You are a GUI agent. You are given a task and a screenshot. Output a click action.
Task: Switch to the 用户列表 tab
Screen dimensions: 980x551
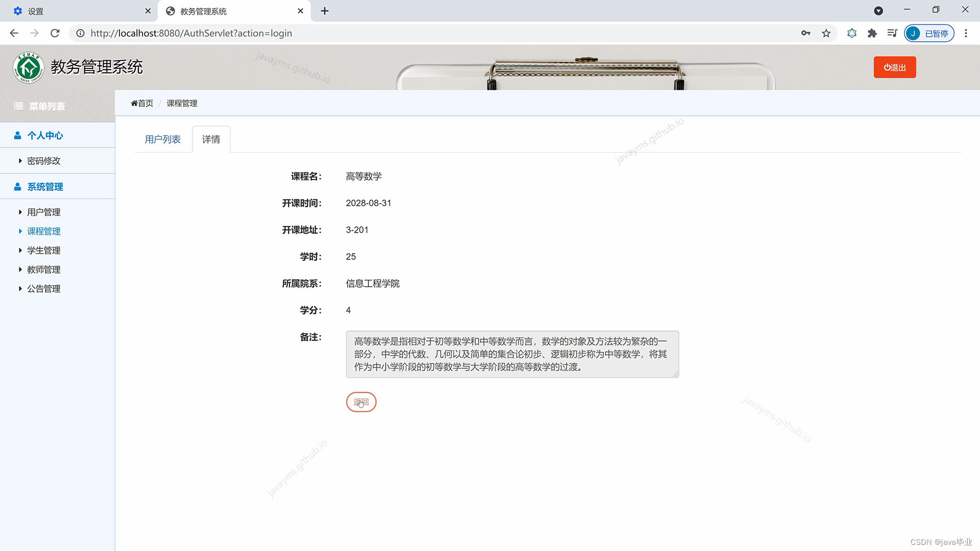pyautogui.click(x=162, y=139)
